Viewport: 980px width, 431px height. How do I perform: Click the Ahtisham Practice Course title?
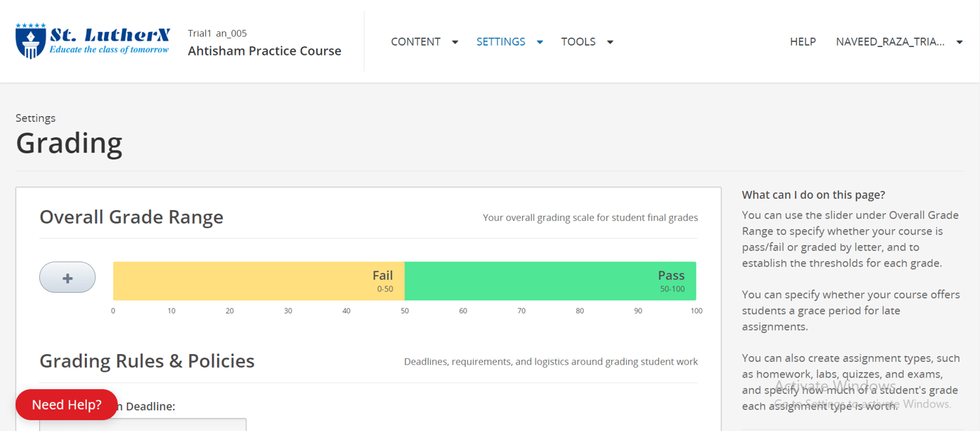point(264,51)
